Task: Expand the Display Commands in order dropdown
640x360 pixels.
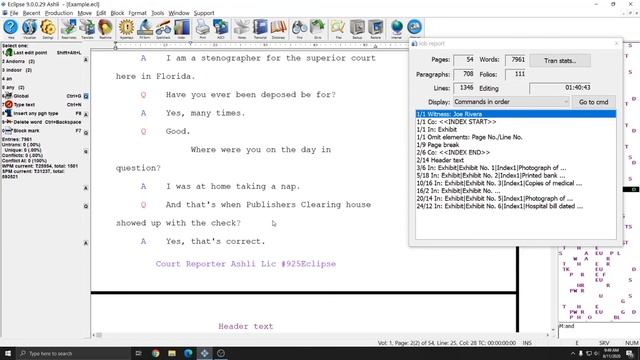Action: (x=511, y=102)
